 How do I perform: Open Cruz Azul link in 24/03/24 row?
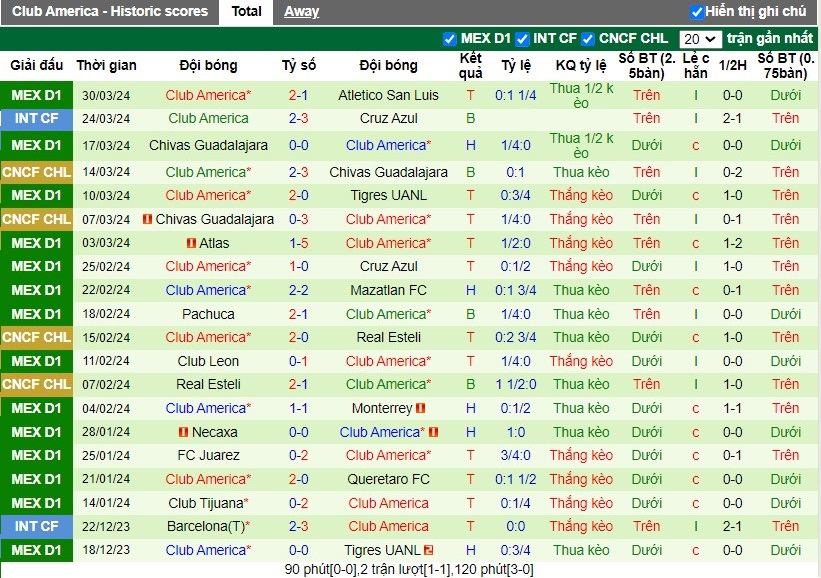pos(389,118)
